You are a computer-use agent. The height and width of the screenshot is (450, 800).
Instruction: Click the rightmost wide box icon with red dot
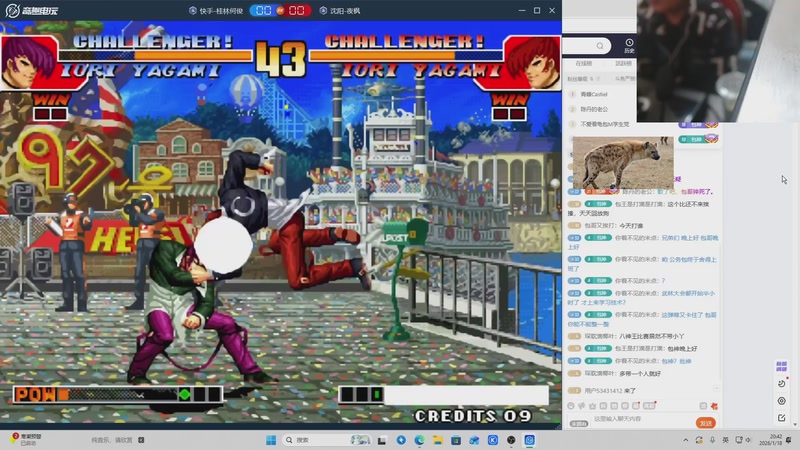[649, 406]
